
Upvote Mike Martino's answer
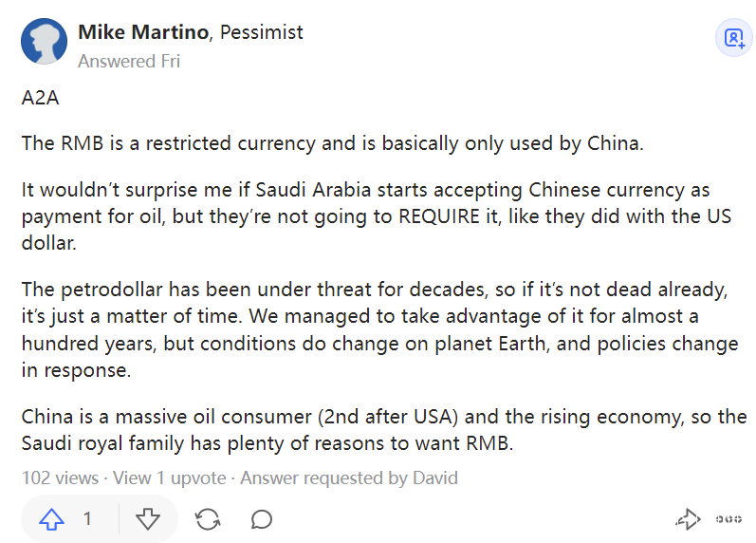point(51,518)
